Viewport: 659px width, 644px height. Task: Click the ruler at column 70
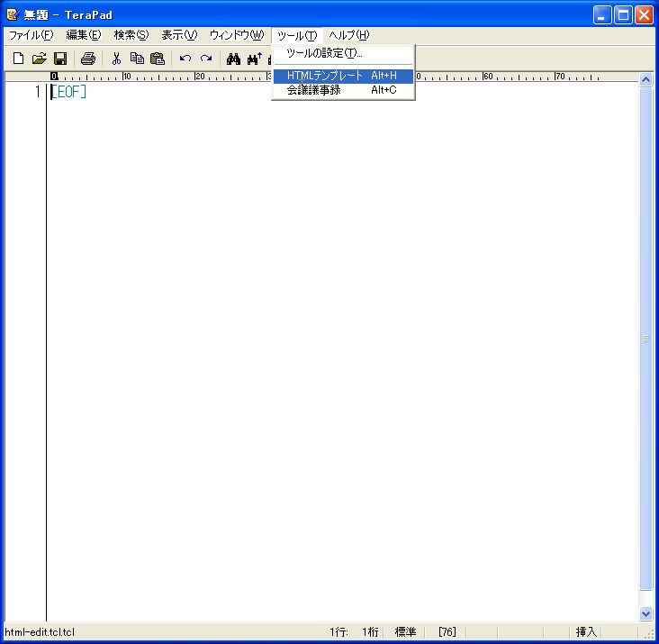point(559,77)
